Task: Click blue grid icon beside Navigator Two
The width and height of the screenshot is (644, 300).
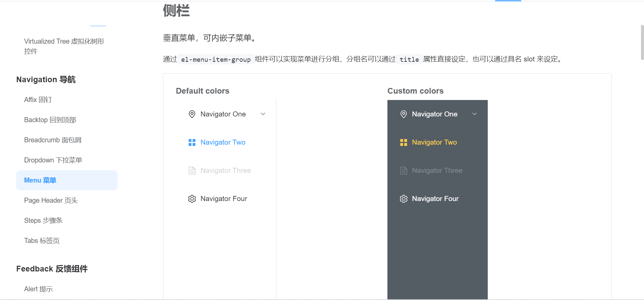Action: point(192,143)
